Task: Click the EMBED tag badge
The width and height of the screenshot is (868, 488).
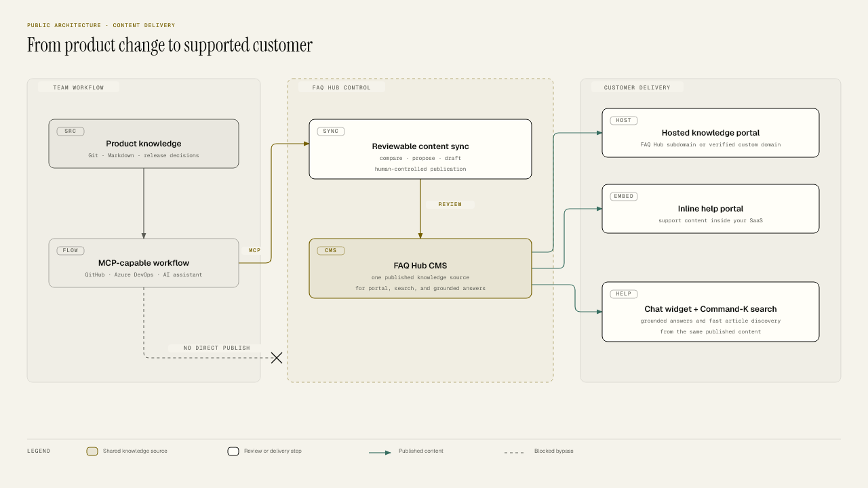Action: tap(624, 197)
